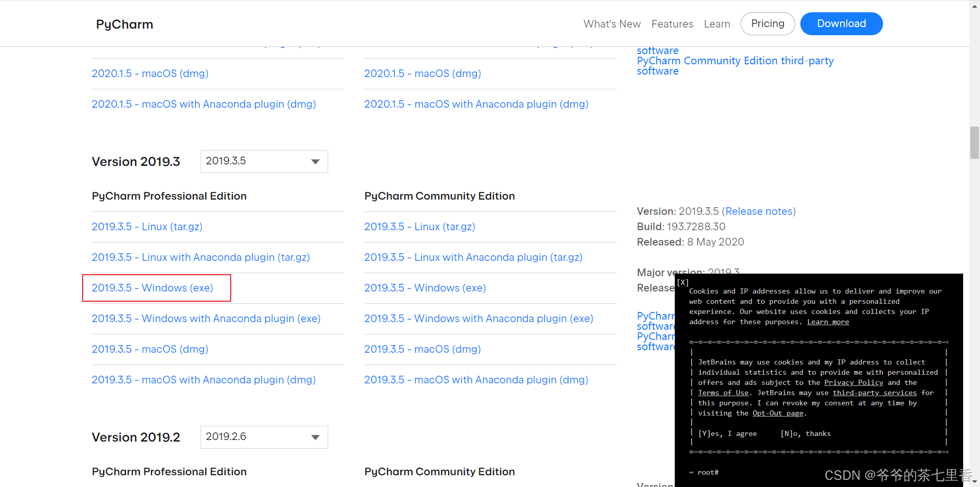Image resolution: width=980 pixels, height=487 pixels.
Task: Open PyCharm Community Edition third-party software link
Action: (735, 66)
